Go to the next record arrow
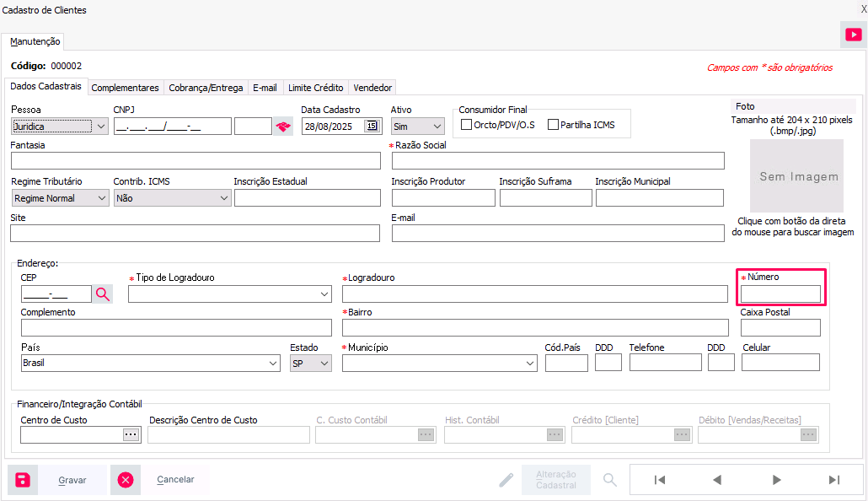Image resolution: width=868 pixels, height=501 pixels. click(776, 480)
